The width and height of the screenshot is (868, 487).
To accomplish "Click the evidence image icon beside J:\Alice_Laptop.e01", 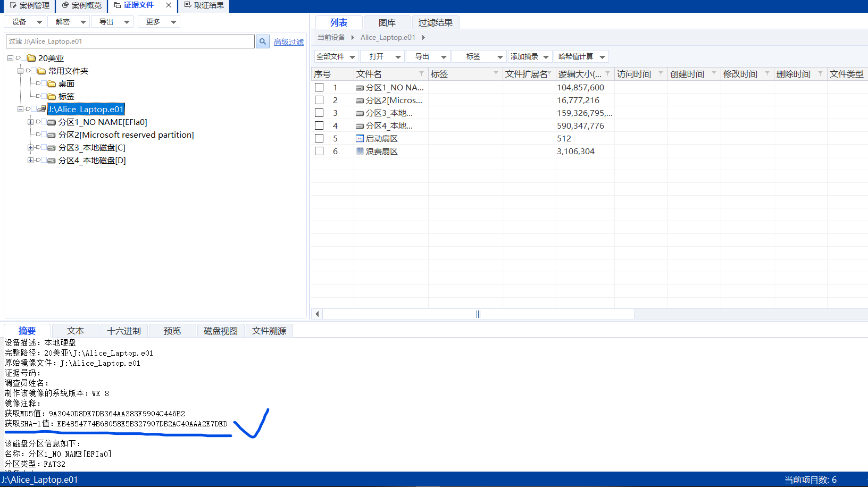I will pos(41,108).
